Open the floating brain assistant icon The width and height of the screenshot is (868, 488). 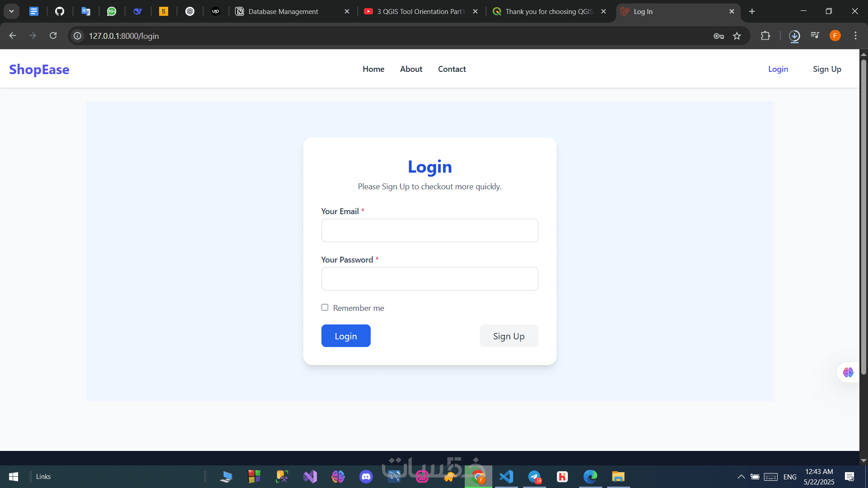point(848,372)
